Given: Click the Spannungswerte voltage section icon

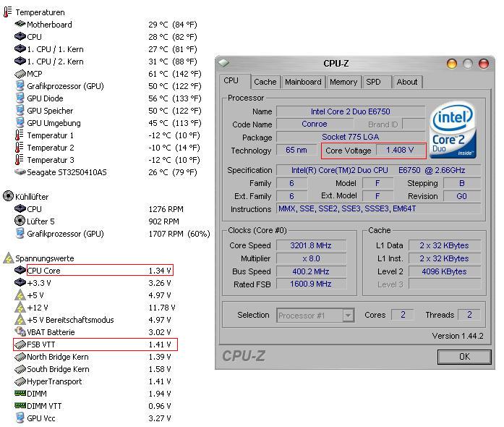Looking at the screenshot, I should pos(9,258).
